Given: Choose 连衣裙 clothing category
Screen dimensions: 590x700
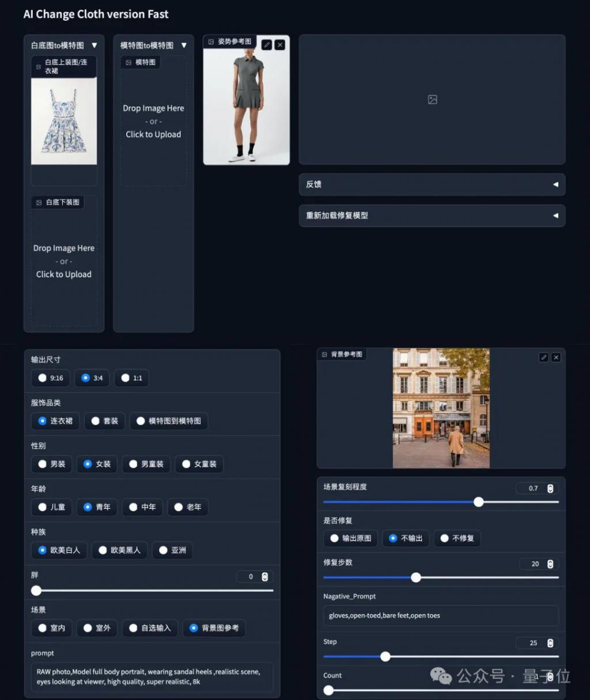Looking at the screenshot, I should 55,421.
